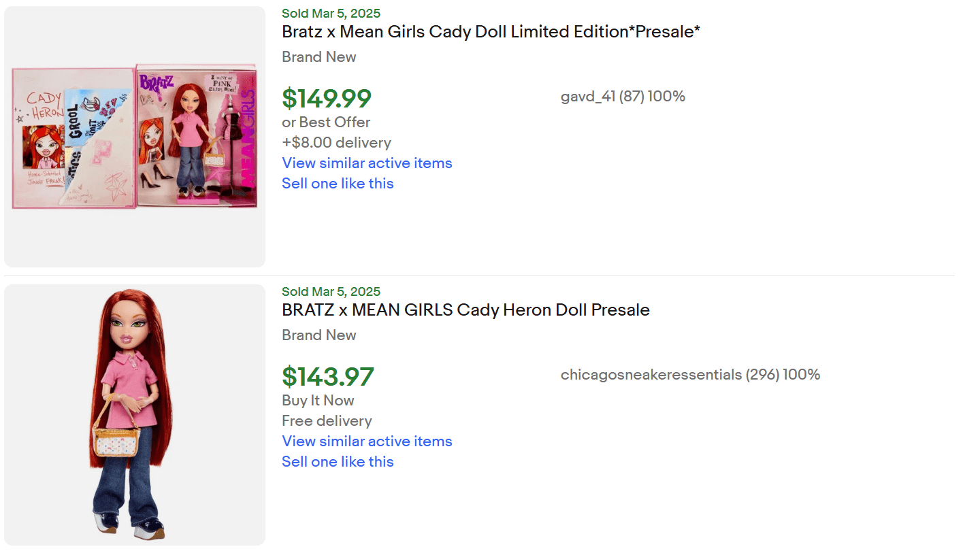This screenshot has width=980, height=551.
Task: Click the "+$8.00 delivery" text
Action: tap(336, 143)
